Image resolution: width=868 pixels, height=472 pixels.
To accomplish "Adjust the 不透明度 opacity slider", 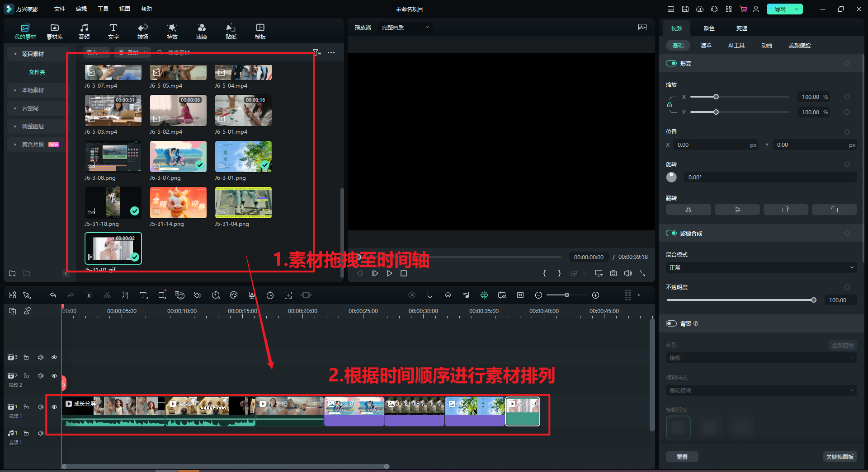I will point(813,300).
